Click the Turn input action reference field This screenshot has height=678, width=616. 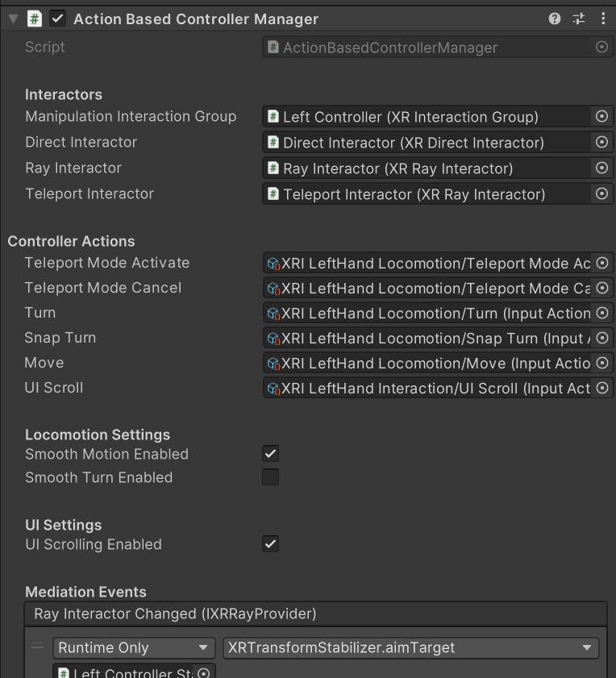pos(428,314)
